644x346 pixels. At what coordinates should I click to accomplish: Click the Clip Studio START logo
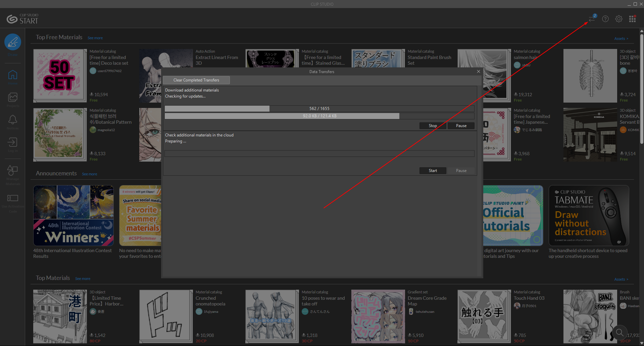point(22,19)
